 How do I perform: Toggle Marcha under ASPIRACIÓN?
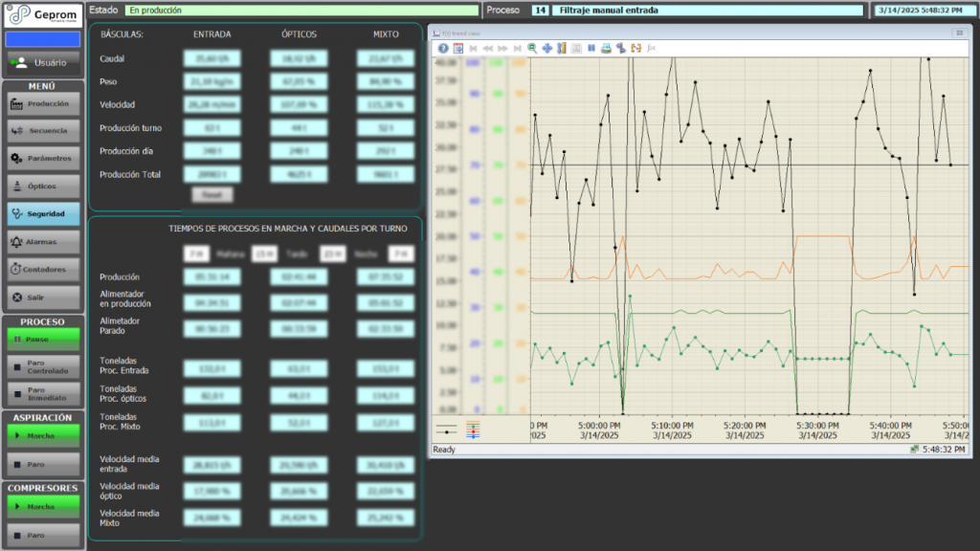click(x=43, y=433)
